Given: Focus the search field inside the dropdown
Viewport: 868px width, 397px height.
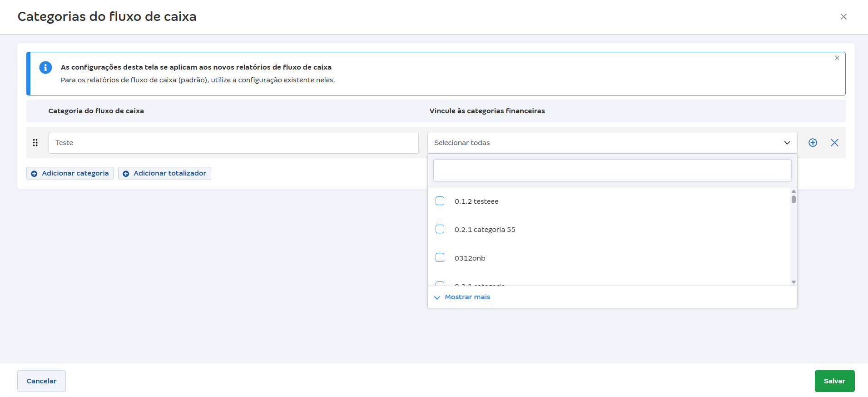Looking at the screenshot, I should pyautogui.click(x=612, y=171).
